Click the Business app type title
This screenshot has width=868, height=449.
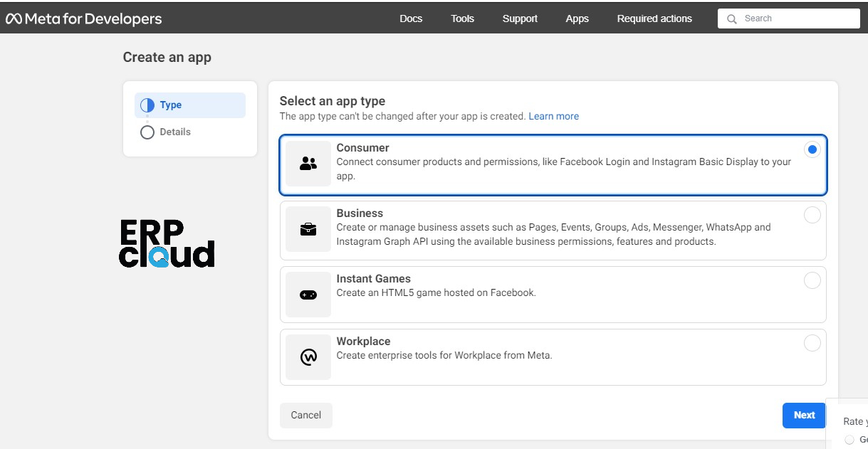[360, 213]
